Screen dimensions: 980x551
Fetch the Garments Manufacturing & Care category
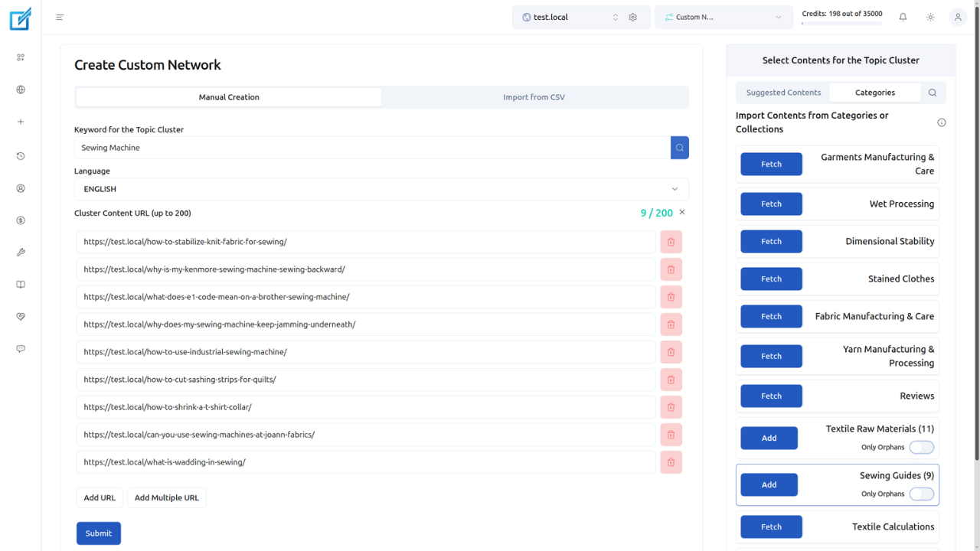[771, 164]
